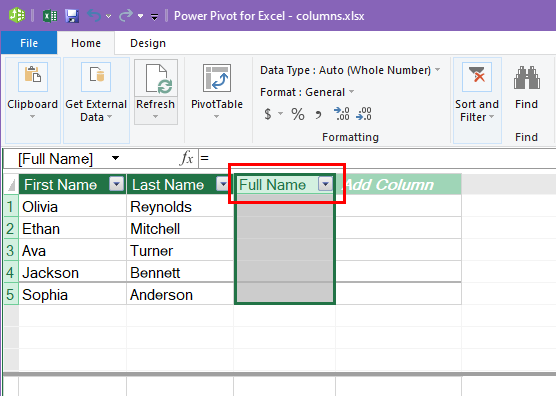The image size is (556, 396).
Task: Switch to the Design ribbon tab
Action: click(x=148, y=43)
